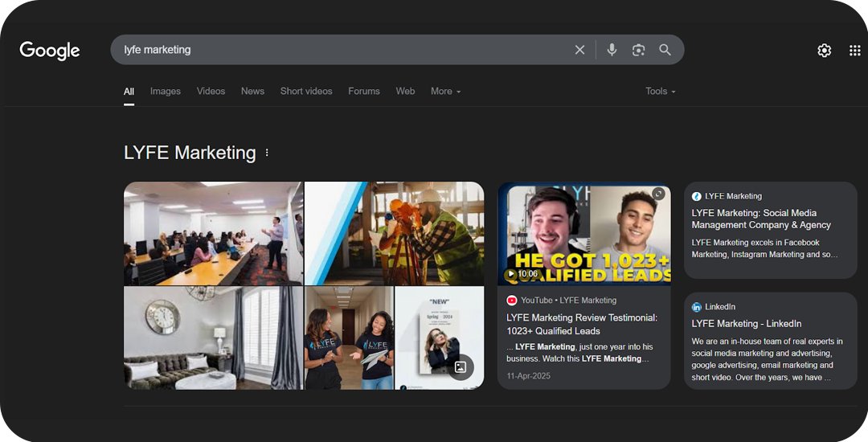Click the LYFE Marketing knowledge panel heading
Viewport: 868px width, 442px height.
pyautogui.click(x=190, y=153)
